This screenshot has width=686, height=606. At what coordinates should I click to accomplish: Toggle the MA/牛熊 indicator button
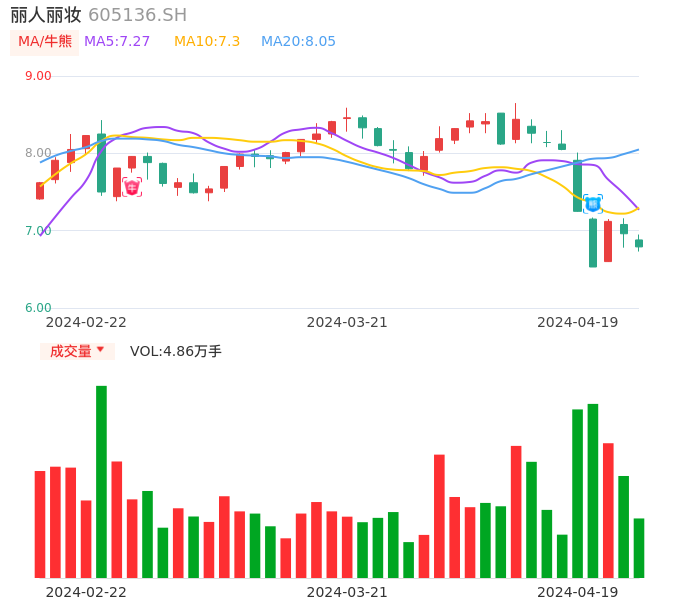[45, 42]
